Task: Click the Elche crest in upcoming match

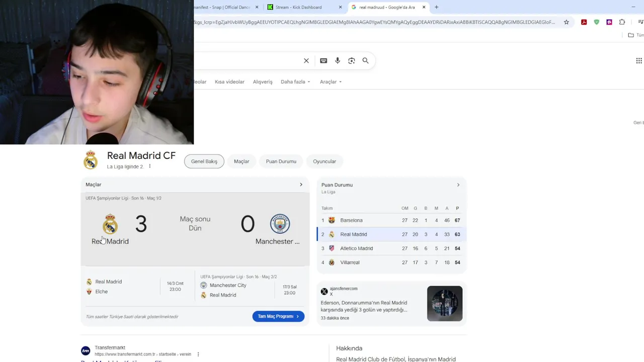Action: click(89, 292)
